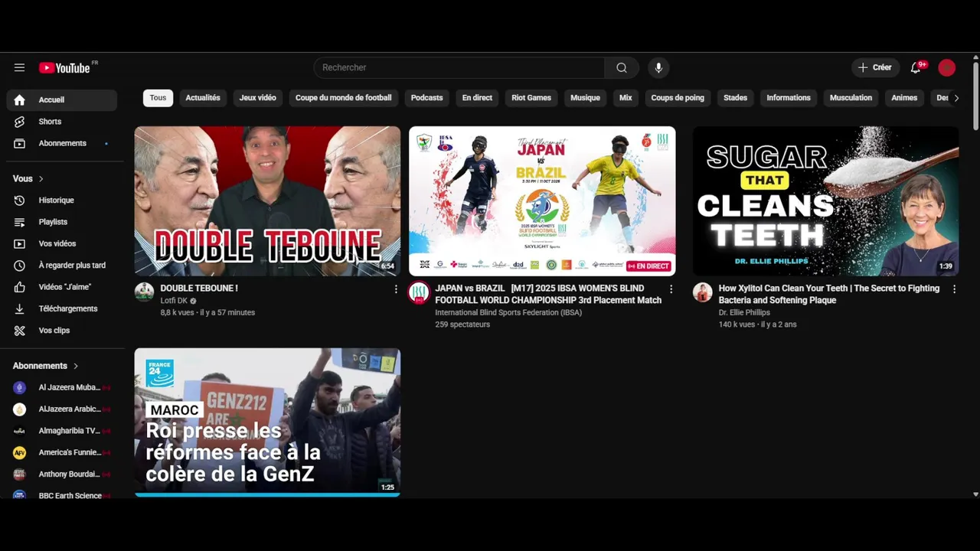Select the Riot Games filter chip
980x551 pixels.
click(x=531, y=98)
